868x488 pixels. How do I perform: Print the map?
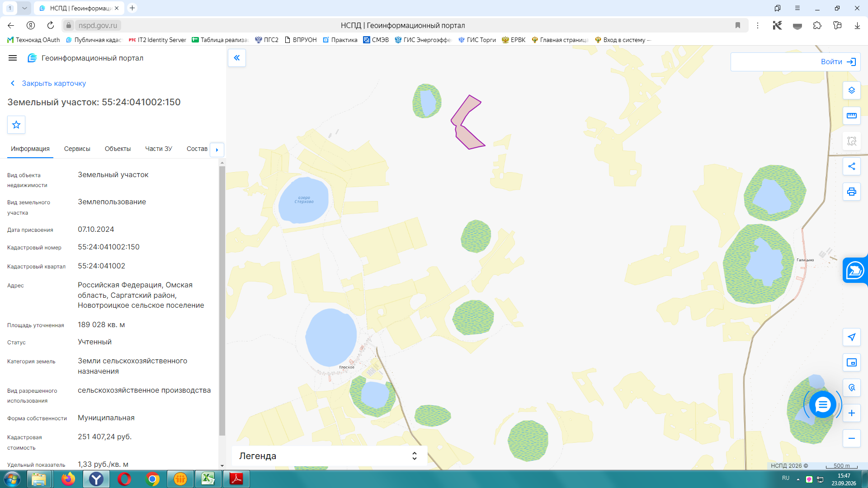[852, 192]
